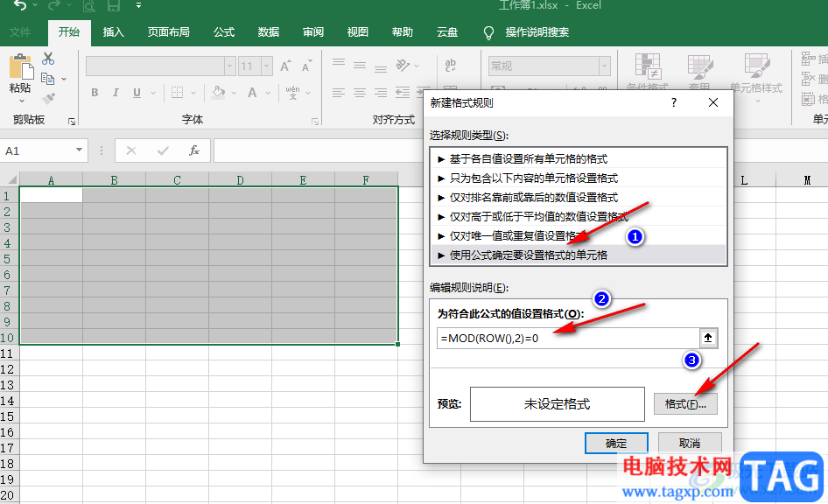The width and height of the screenshot is (828, 504).
Task: Click the lightbulb Tell Me icon
Action: pyautogui.click(x=488, y=32)
